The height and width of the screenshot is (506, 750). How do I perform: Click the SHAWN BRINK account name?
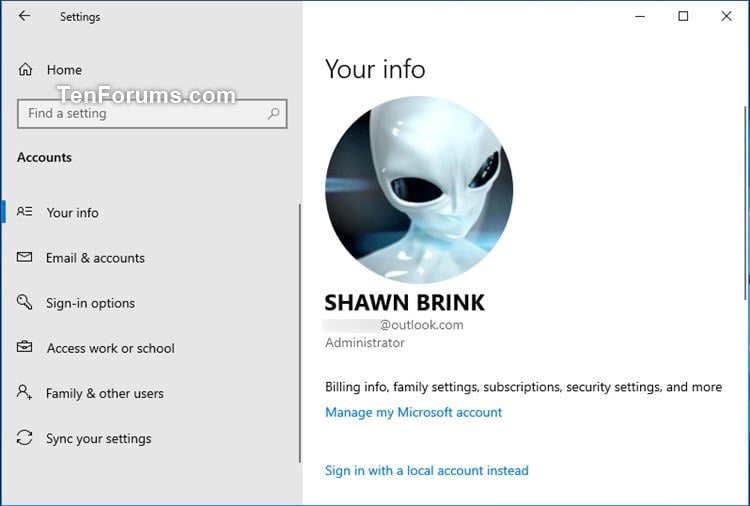(405, 302)
